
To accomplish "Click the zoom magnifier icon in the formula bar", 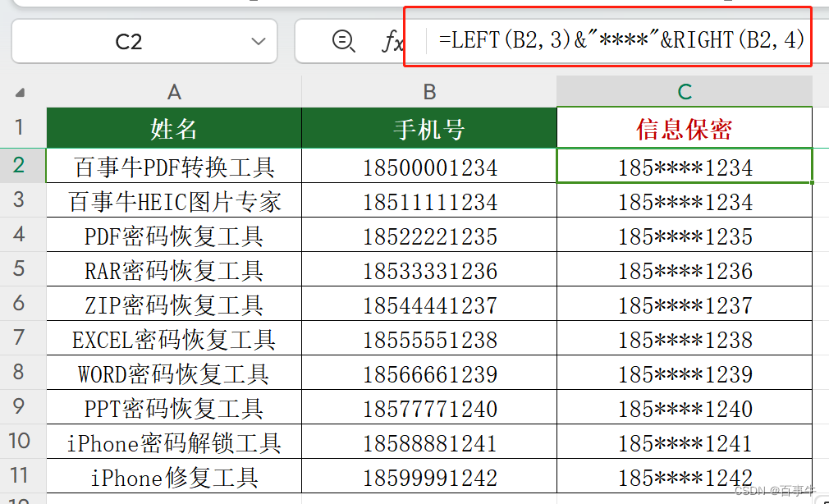I will (343, 41).
